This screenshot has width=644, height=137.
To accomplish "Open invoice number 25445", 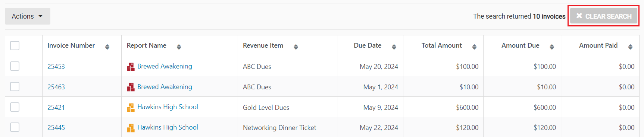I will [56, 128].
